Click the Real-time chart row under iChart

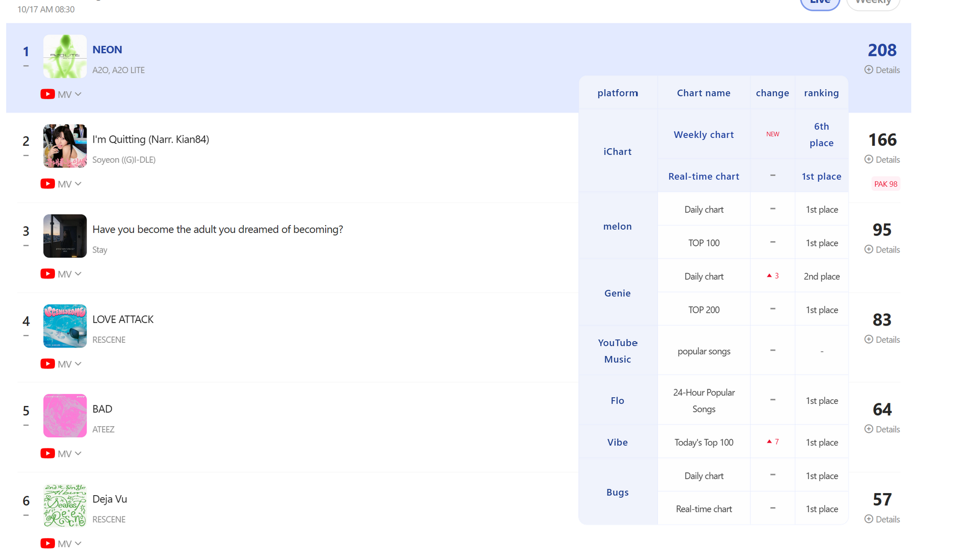click(753, 176)
